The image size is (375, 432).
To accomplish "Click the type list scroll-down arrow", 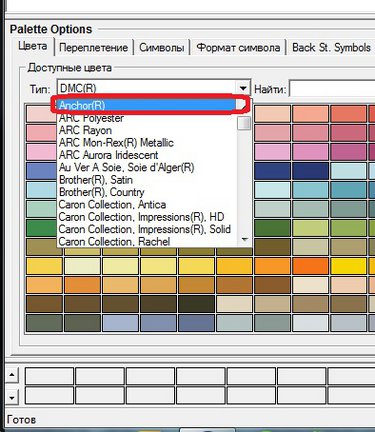I will tap(245, 240).
